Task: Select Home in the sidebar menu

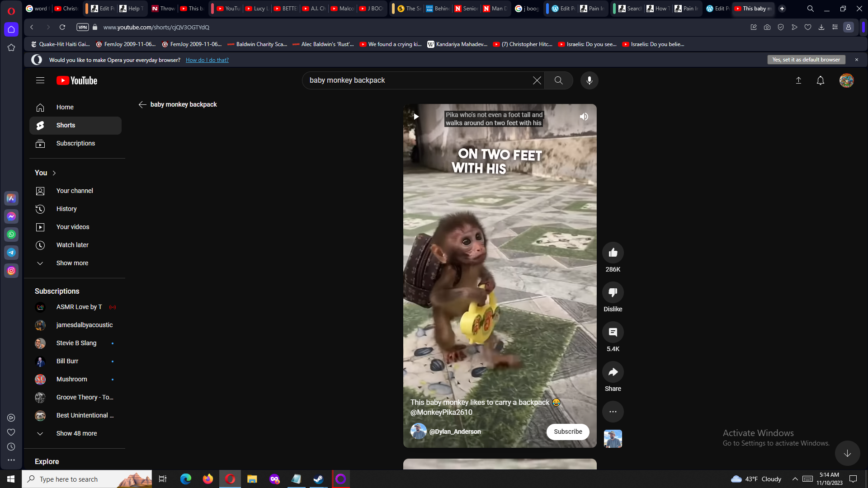Action: (x=65, y=107)
